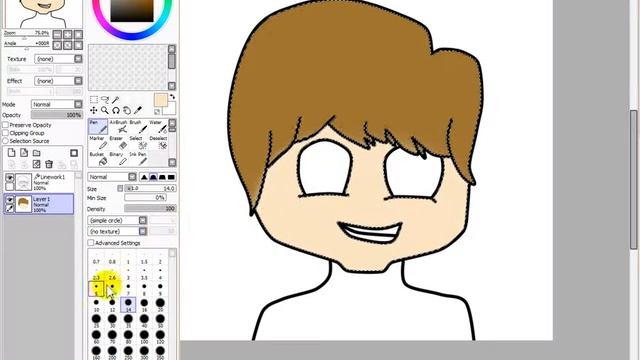This screenshot has width=640, height=360.
Task: Choose the Water brush tool
Action: coord(158,127)
